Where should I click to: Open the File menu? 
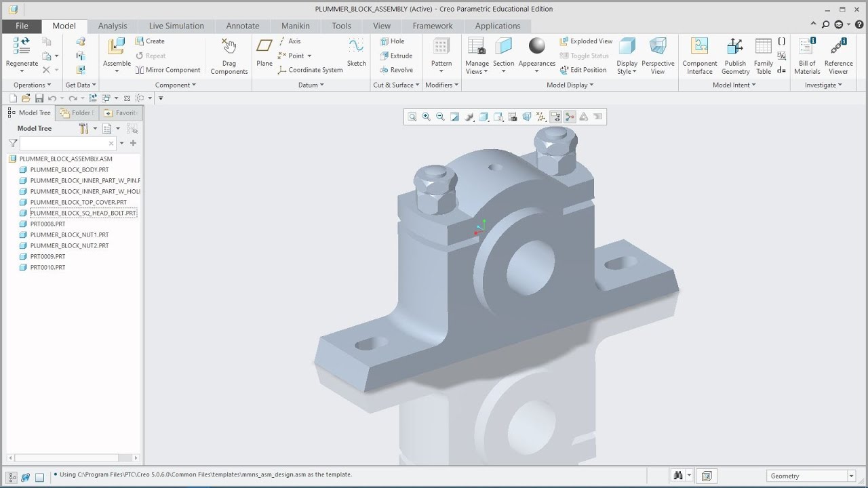pos(22,26)
